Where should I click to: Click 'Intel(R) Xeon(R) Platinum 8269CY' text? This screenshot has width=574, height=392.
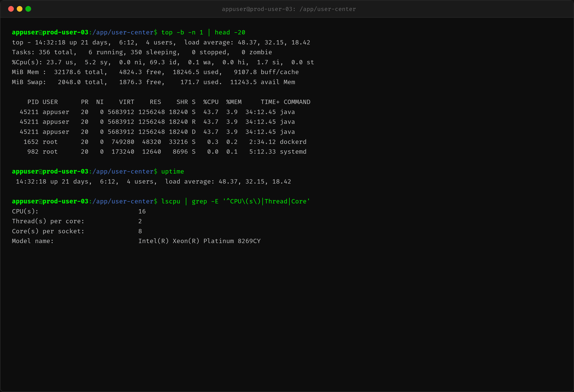[199, 241]
